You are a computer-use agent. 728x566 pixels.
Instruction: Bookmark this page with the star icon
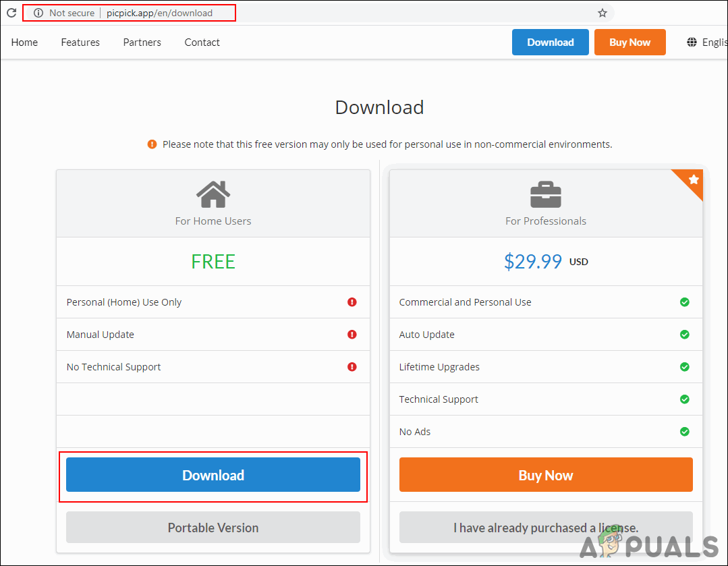[x=603, y=13]
